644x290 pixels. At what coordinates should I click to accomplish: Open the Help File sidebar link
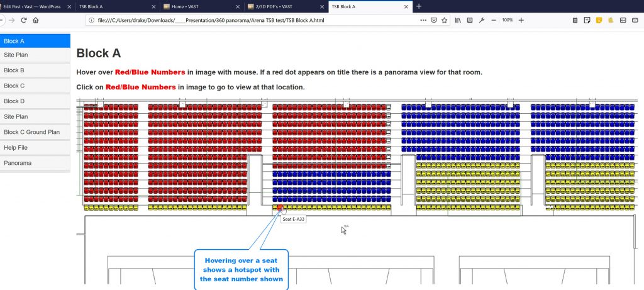click(x=35, y=147)
